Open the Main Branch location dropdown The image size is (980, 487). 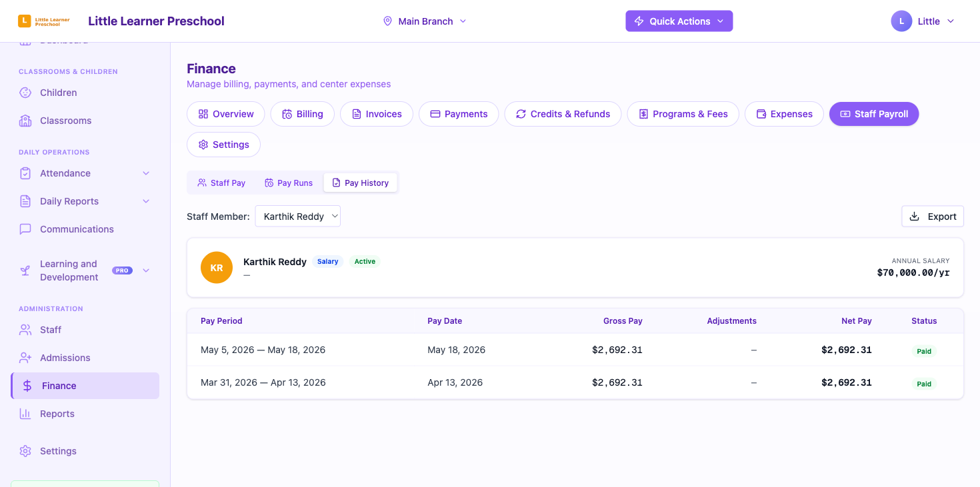(x=425, y=21)
